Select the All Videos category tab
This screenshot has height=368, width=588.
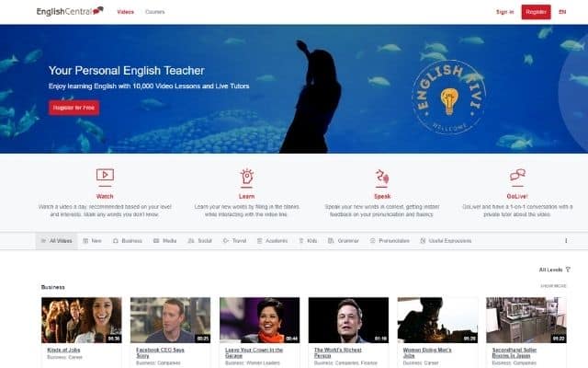click(57, 241)
